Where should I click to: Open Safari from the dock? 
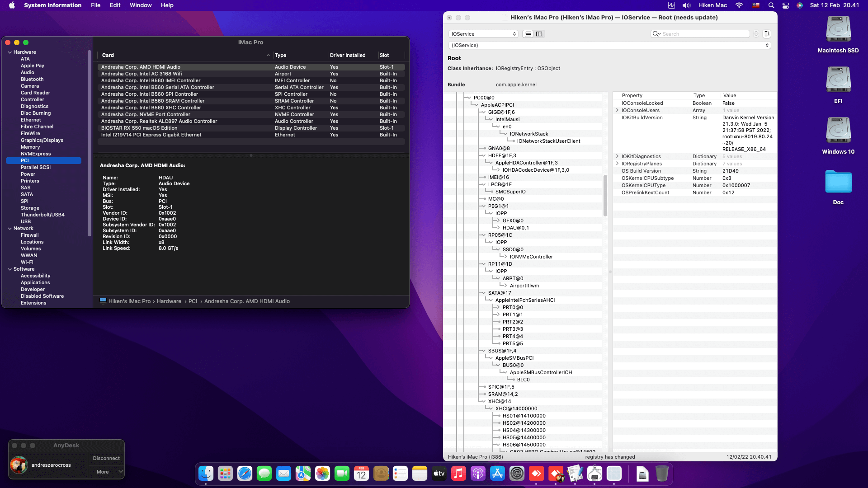click(x=245, y=474)
